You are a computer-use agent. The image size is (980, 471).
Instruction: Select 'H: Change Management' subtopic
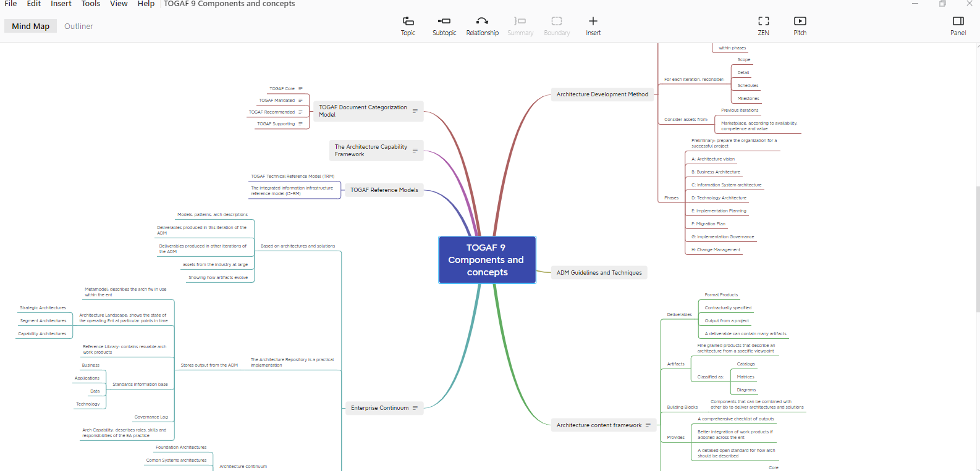tap(716, 250)
